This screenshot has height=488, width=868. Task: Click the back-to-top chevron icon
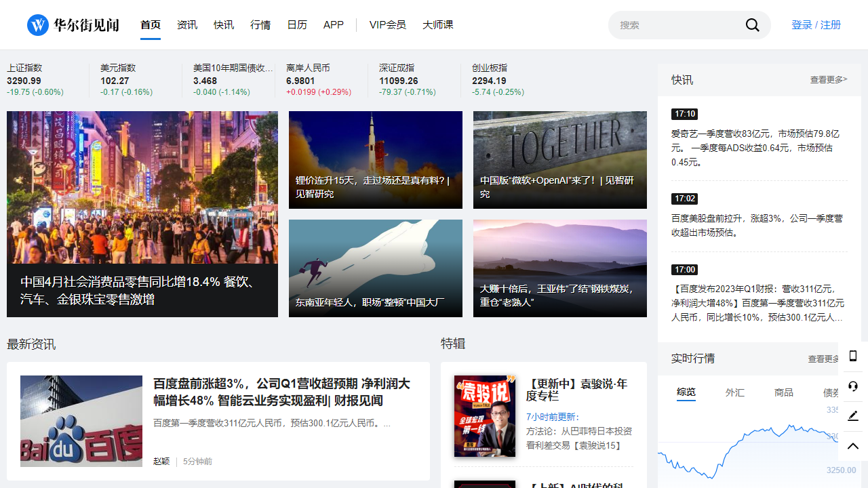tap(853, 446)
